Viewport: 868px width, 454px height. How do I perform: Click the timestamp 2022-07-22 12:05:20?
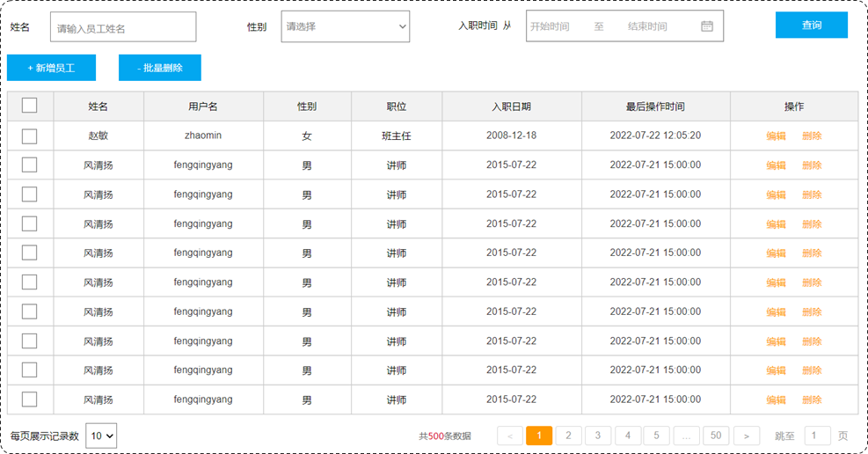pos(655,135)
